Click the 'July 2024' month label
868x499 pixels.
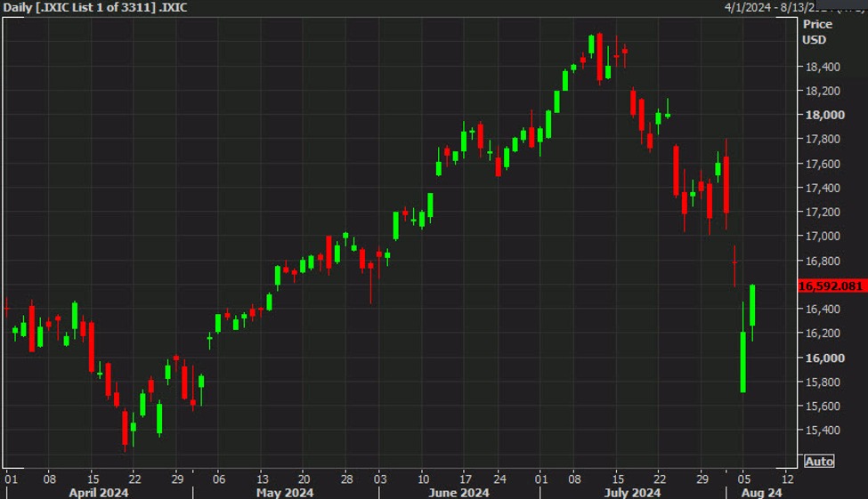coord(632,493)
